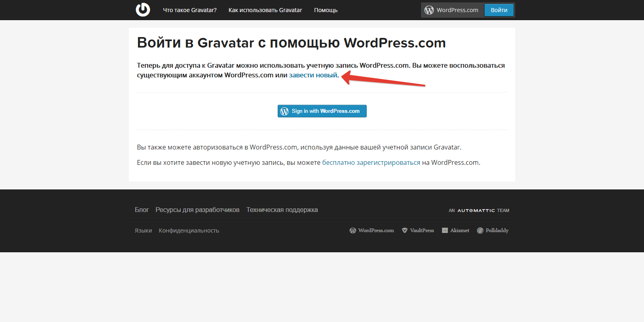Follow «бесплатно зарегистрироваться» link

[x=371, y=162]
